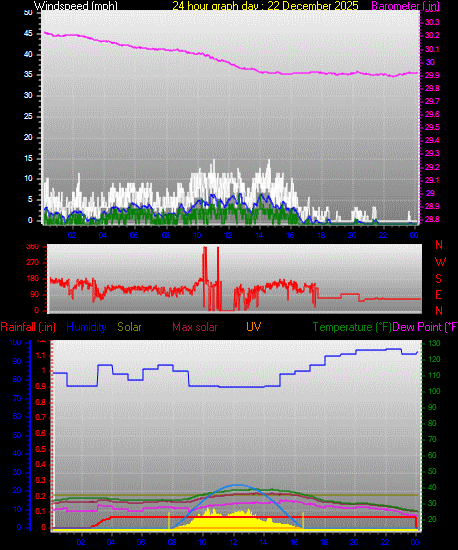Click the '28.9' barometer axis value

pos(432,206)
